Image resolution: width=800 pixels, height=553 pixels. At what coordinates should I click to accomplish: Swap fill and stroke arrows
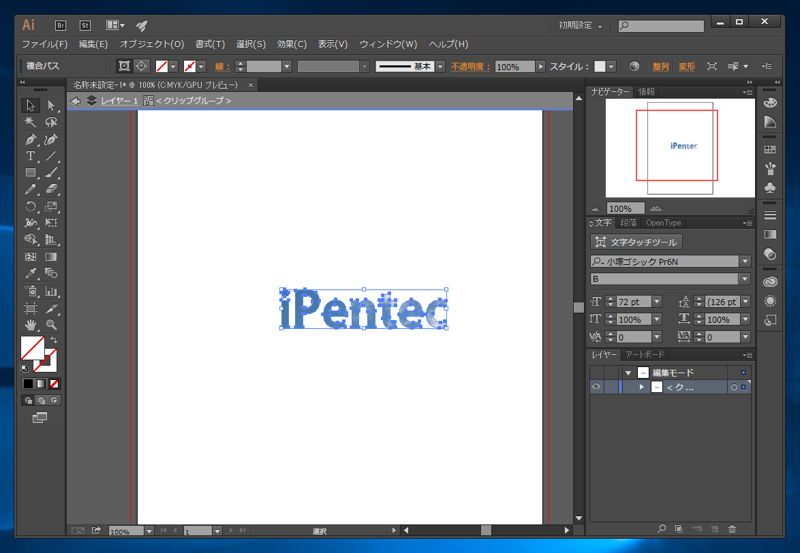click(54, 340)
